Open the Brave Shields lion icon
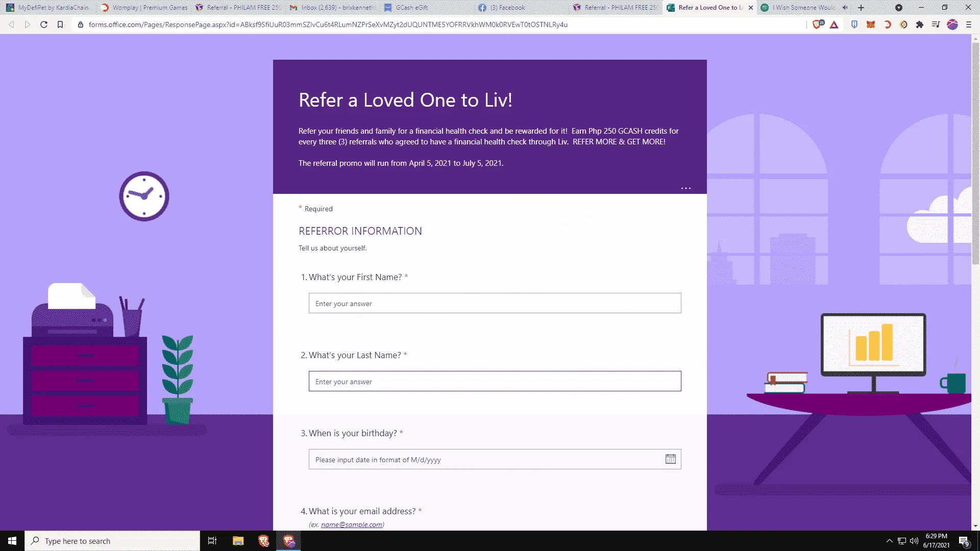Viewport: 980px width, 551px height. tap(818, 24)
